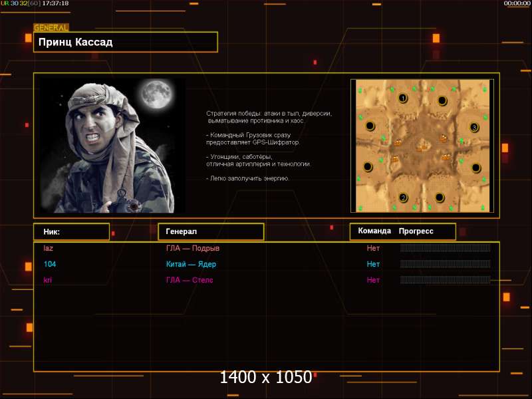Image resolution: width=532 pixels, height=399 pixels.
Task: Click the "ГЛА — Подрыв" general entry
Action: [x=192, y=248]
